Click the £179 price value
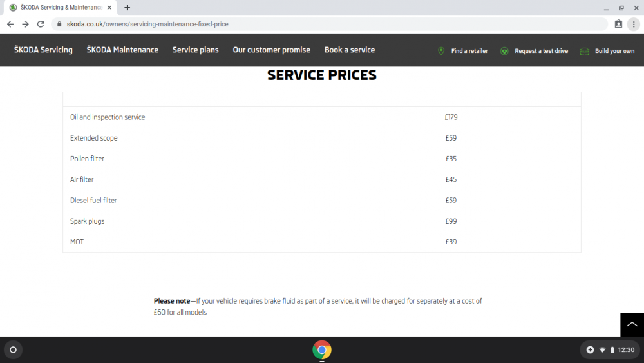The image size is (644, 363). pos(451,117)
